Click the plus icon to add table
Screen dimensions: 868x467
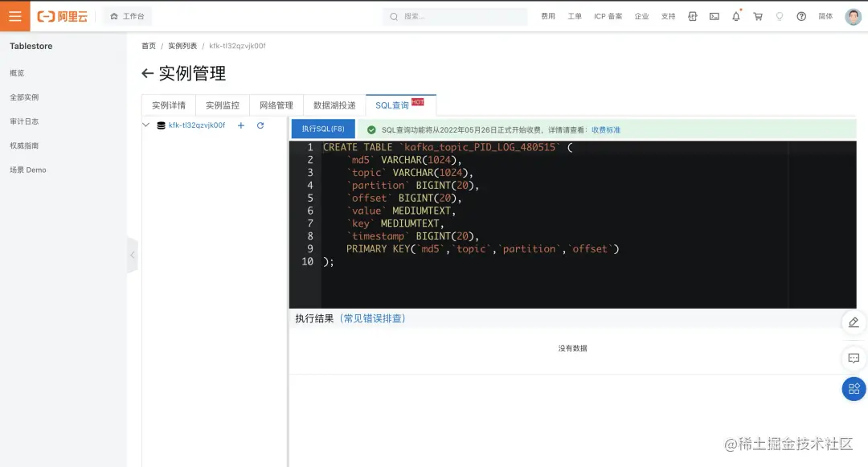click(241, 125)
